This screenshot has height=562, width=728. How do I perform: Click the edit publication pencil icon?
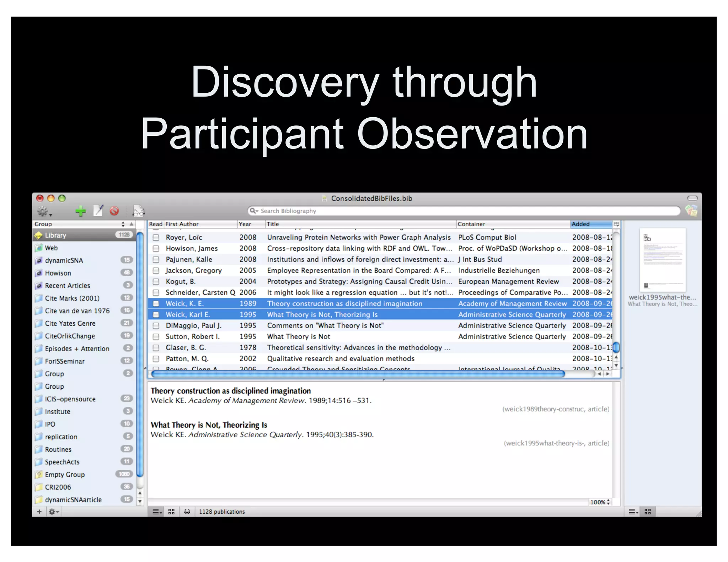(x=98, y=211)
